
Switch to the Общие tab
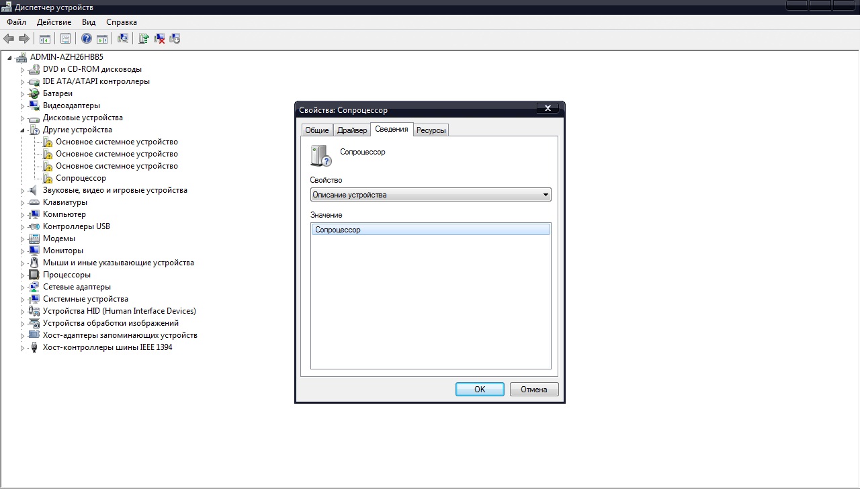tap(317, 130)
